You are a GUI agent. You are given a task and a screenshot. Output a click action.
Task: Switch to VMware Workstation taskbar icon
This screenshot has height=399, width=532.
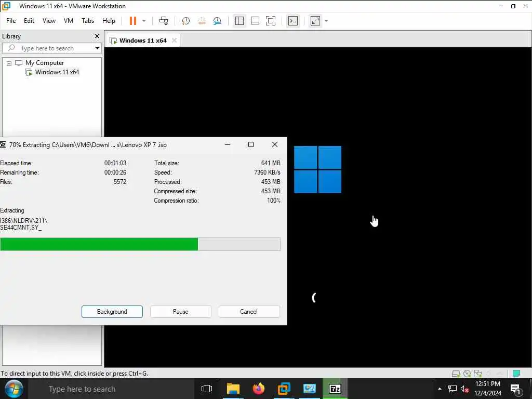(284, 389)
